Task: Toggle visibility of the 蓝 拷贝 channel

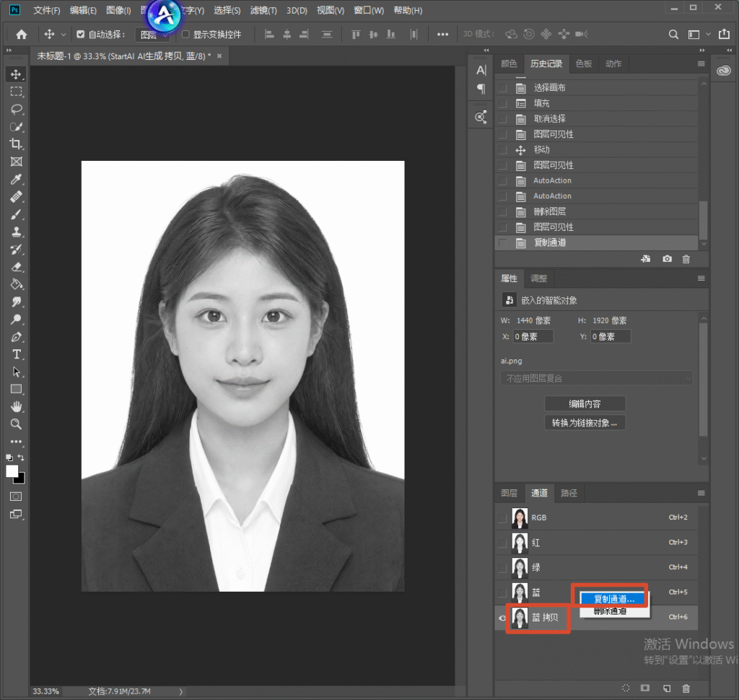Action: click(502, 618)
